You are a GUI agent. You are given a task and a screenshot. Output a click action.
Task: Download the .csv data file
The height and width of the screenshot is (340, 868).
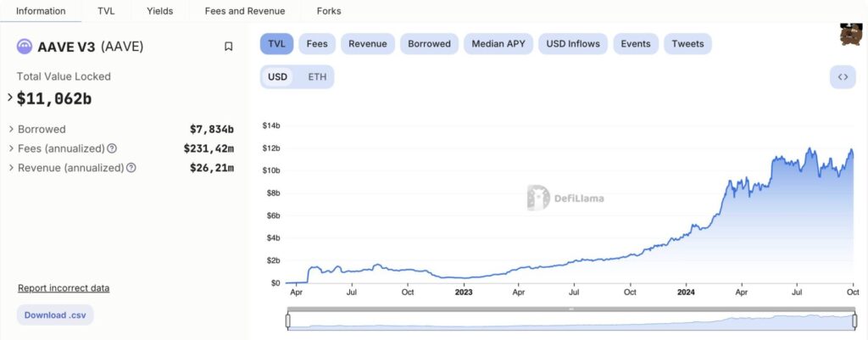point(55,315)
